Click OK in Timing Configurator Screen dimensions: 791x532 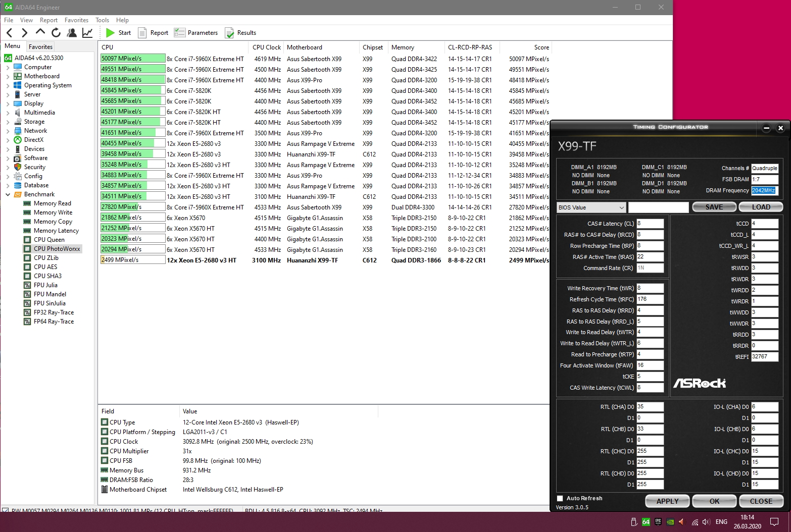(714, 501)
